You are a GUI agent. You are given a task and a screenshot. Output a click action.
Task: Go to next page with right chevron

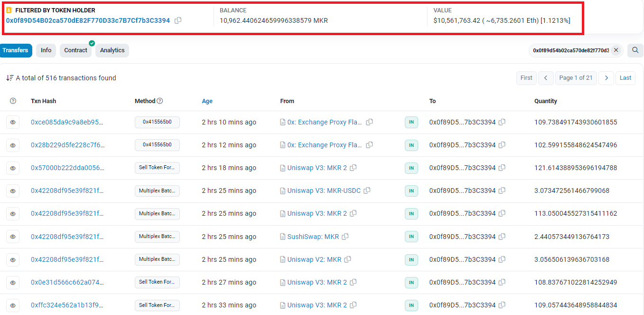tap(606, 78)
